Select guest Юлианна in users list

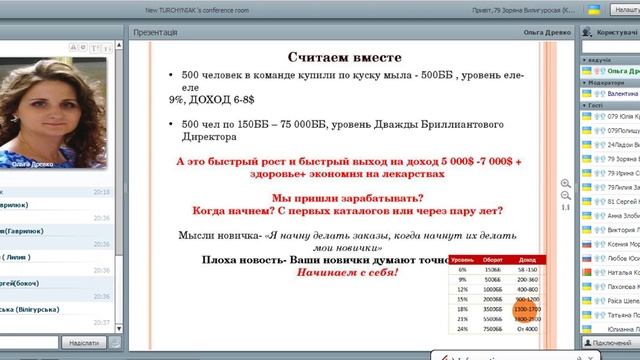(611, 329)
